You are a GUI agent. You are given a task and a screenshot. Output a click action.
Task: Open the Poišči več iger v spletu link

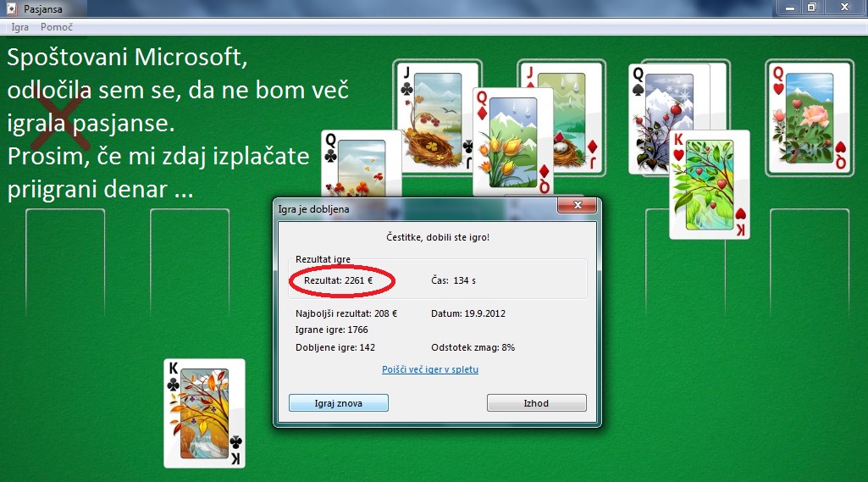tap(430, 369)
